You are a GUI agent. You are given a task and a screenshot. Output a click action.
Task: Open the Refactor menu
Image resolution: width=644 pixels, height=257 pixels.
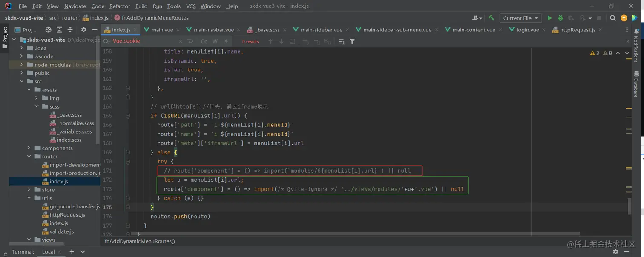[x=120, y=6]
